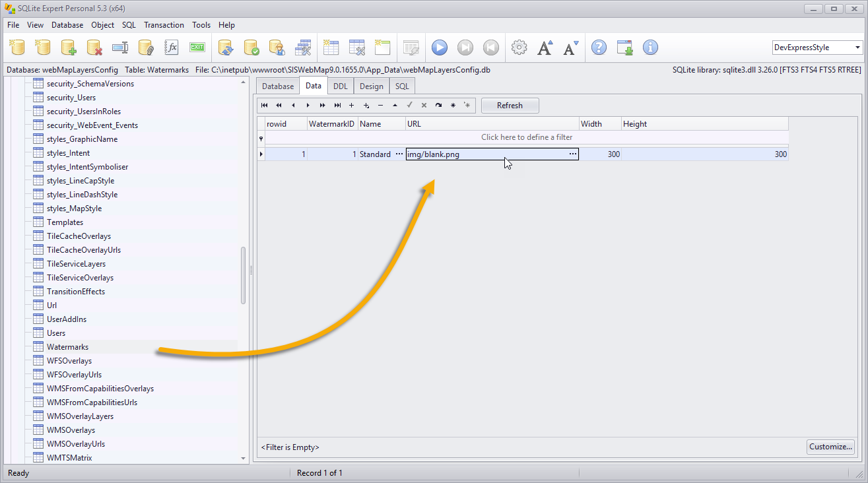
Task: Open the File menu
Action: point(13,25)
